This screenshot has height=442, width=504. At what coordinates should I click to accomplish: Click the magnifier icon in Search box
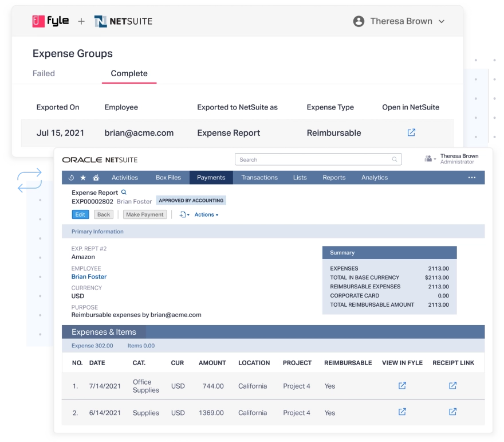point(395,159)
